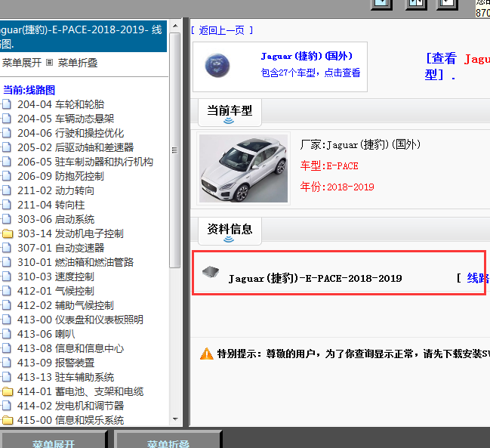This screenshot has width=490, height=448.
Task: Click document icon beside 211-02 动力转向
Action: click(7, 190)
